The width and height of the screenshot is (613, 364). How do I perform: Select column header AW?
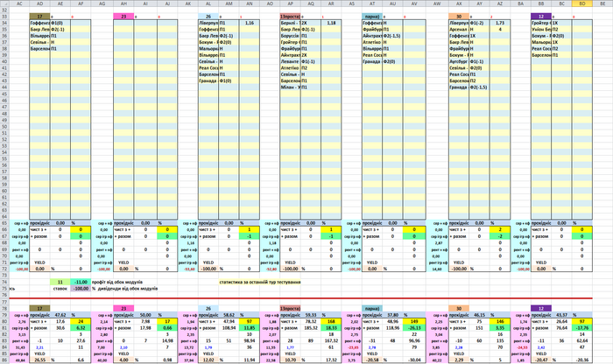point(437,3)
